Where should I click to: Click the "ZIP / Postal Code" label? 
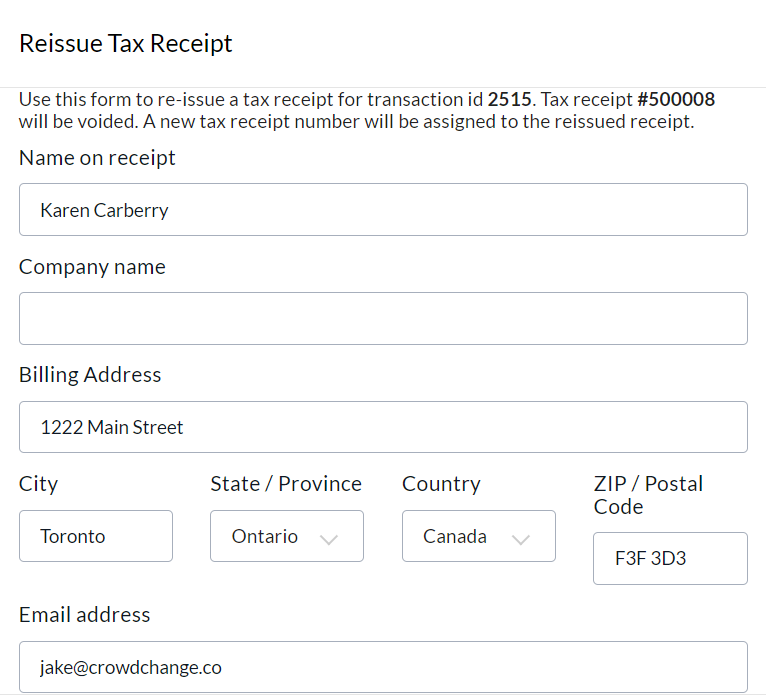(x=648, y=495)
